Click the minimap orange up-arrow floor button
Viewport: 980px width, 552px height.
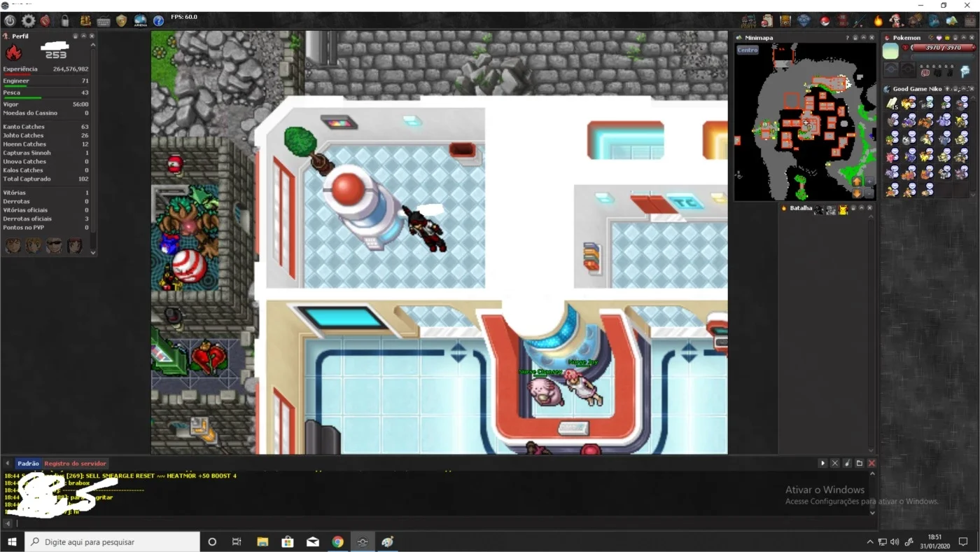point(857,181)
